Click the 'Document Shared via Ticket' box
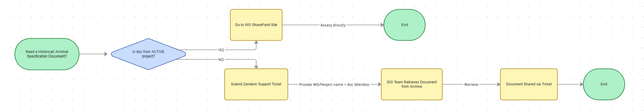644x111 pixels. tap(529, 84)
